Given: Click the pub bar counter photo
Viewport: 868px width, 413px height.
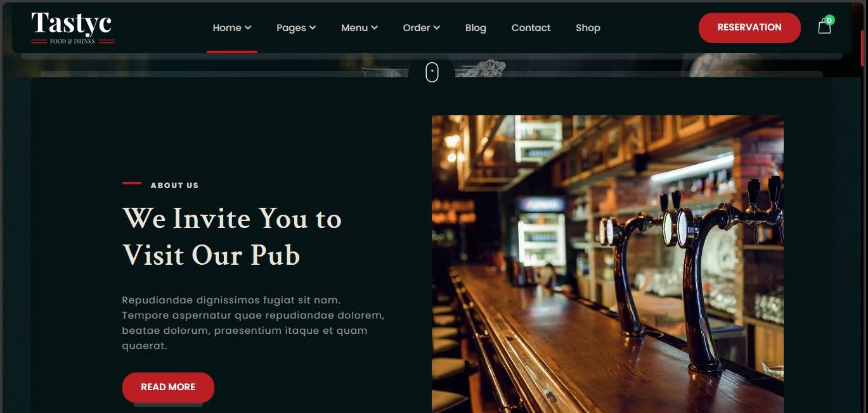Looking at the screenshot, I should pyautogui.click(x=607, y=264).
